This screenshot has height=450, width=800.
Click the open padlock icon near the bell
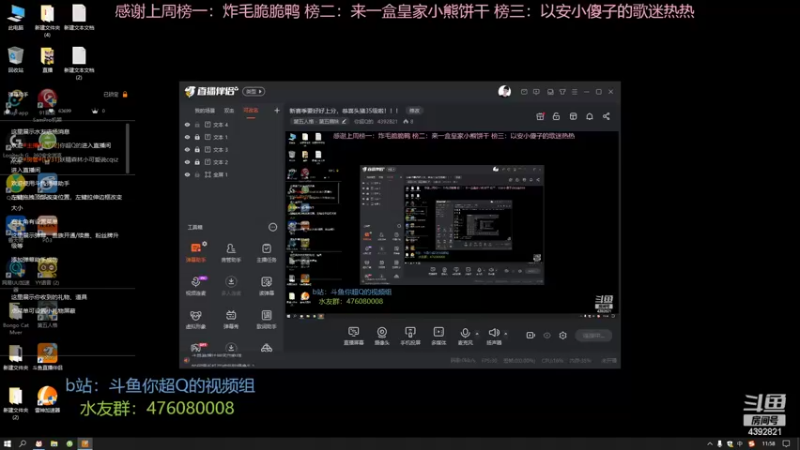(x=556, y=116)
